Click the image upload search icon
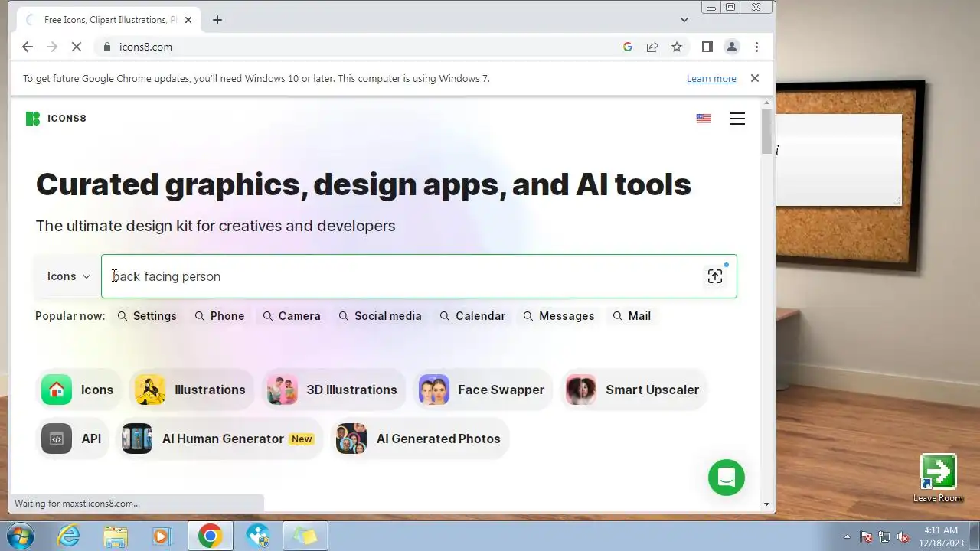The width and height of the screenshot is (980, 551). 715,276
